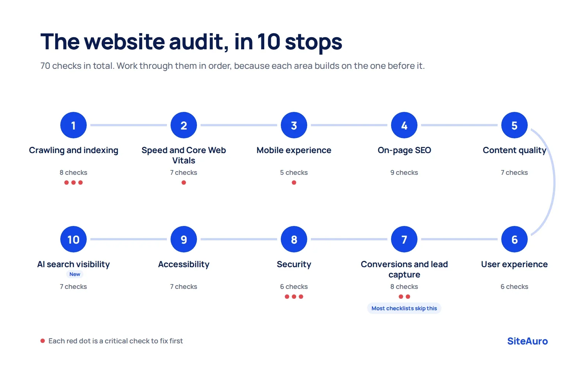Viewport: 588px width, 368px height.
Task: Select the "Security" label
Action: pos(294,264)
